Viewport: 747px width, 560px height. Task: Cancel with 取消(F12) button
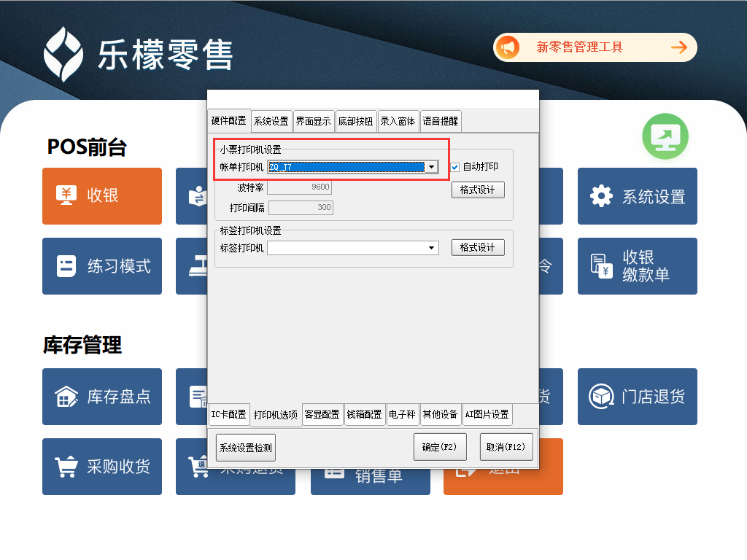pyautogui.click(x=506, y=447)
